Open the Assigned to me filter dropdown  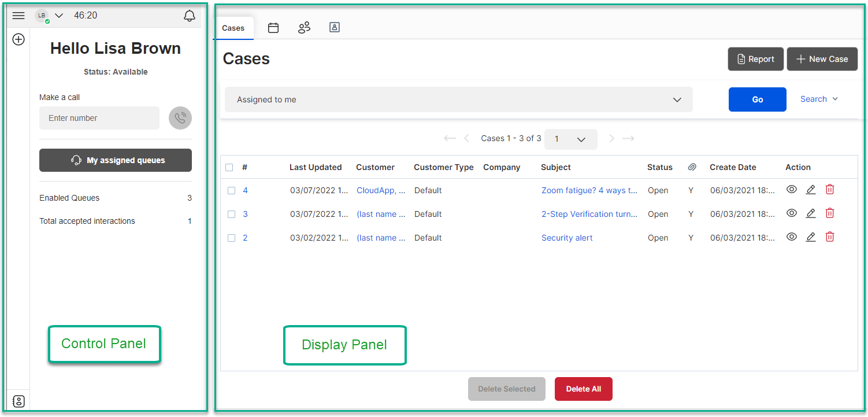coord(459,99)
